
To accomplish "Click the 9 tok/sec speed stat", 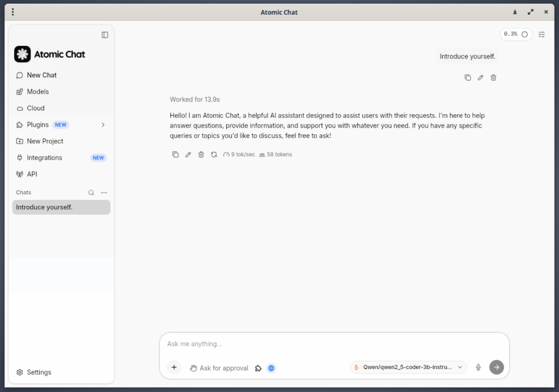I will point(239,155).
